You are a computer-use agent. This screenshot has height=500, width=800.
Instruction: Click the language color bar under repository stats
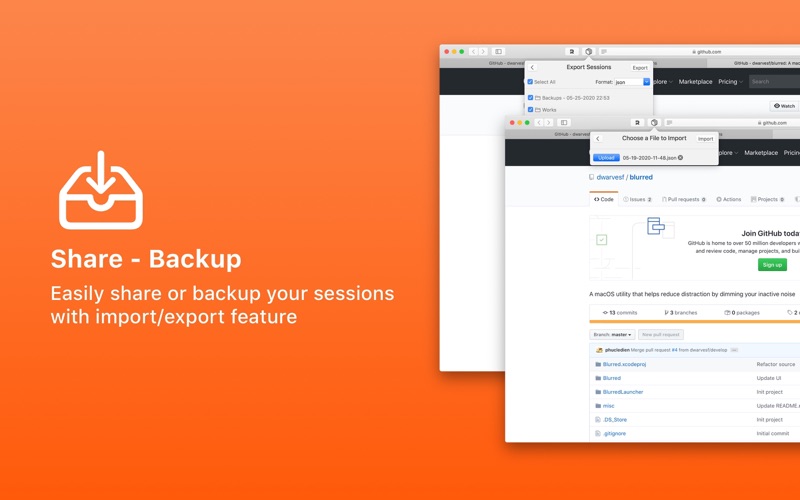pos(694,322)
